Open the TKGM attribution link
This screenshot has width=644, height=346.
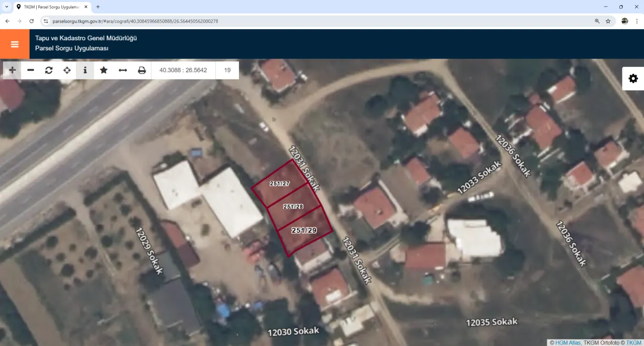pos(634,342)
